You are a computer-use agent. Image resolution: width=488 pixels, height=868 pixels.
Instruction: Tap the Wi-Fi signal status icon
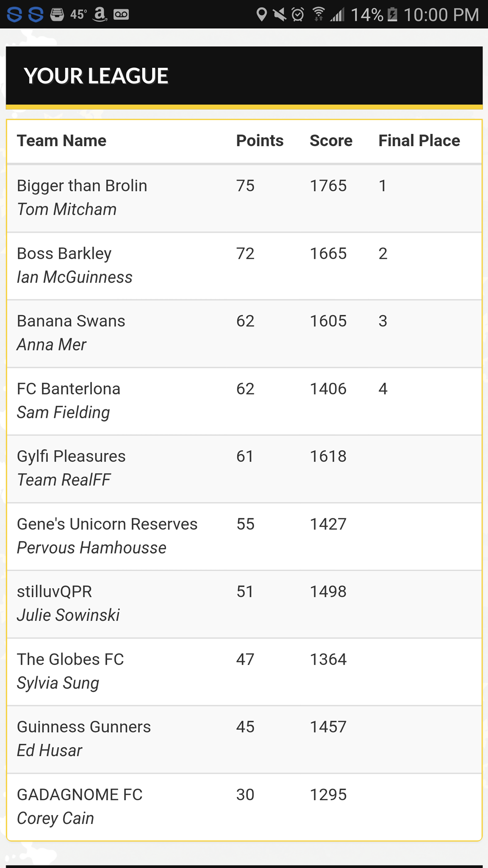[318, 15]
